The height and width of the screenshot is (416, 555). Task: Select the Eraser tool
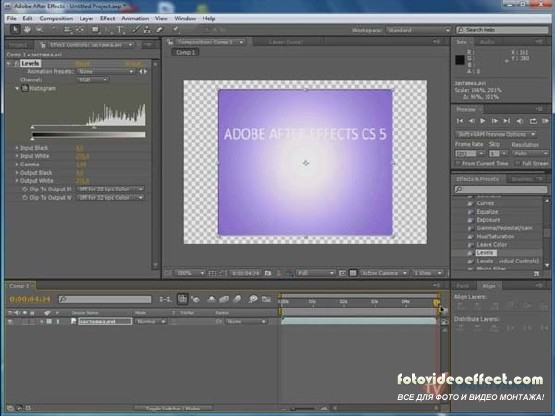pos(159,30)
